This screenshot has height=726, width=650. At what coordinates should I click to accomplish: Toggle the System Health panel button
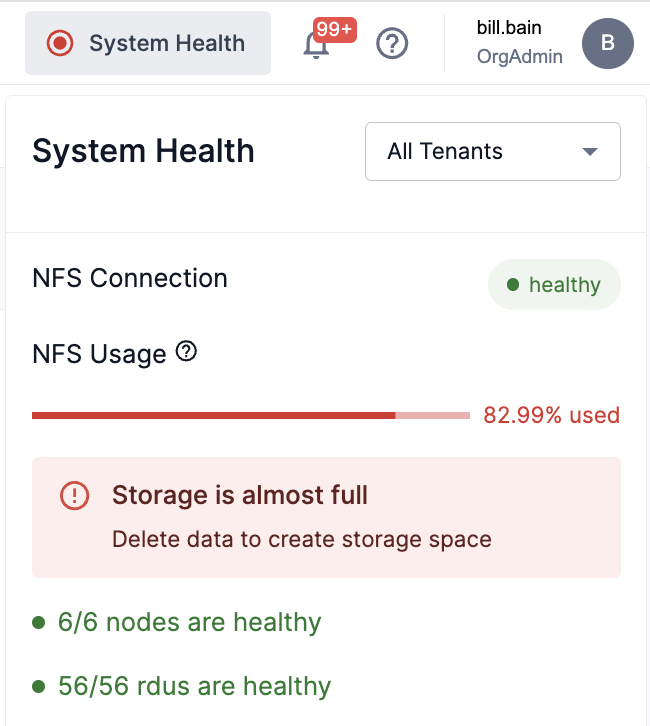point(148,43)
